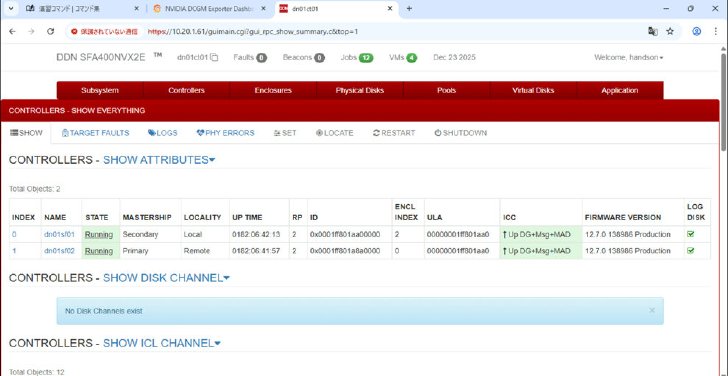Image resolution: width=728 pixels, height=376 pixels.
Task: Click the copy icon next to dn01ct01
Action: (x=214, y=58)
